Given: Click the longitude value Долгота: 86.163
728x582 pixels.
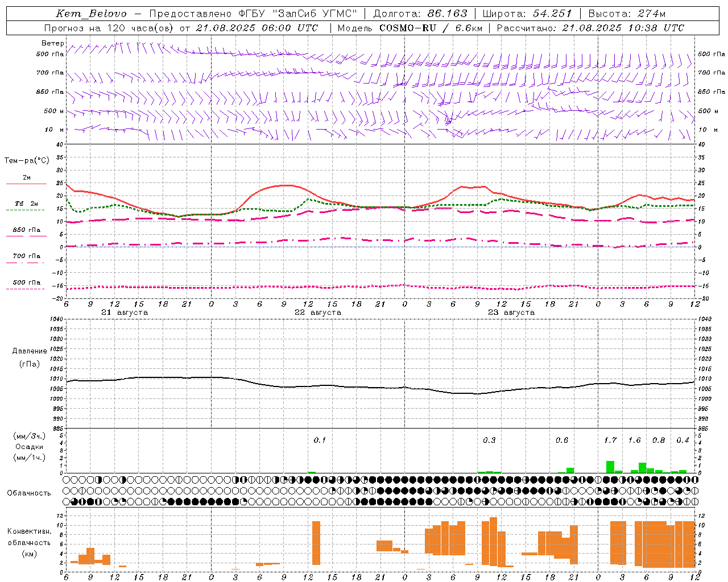Looking at the screenshot, I should (420, 14).
